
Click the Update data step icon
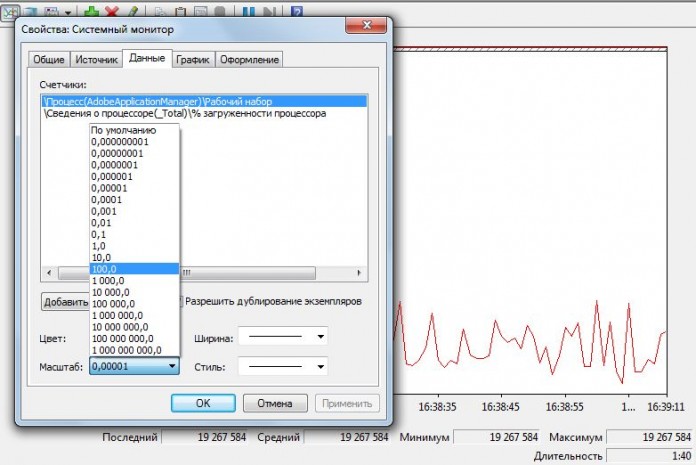pos(268,11)
